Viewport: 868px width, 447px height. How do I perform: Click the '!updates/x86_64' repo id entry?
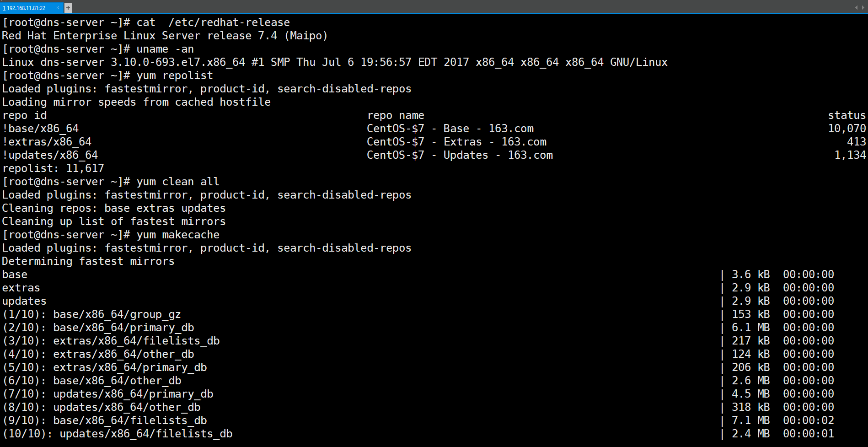pos(50,155)
